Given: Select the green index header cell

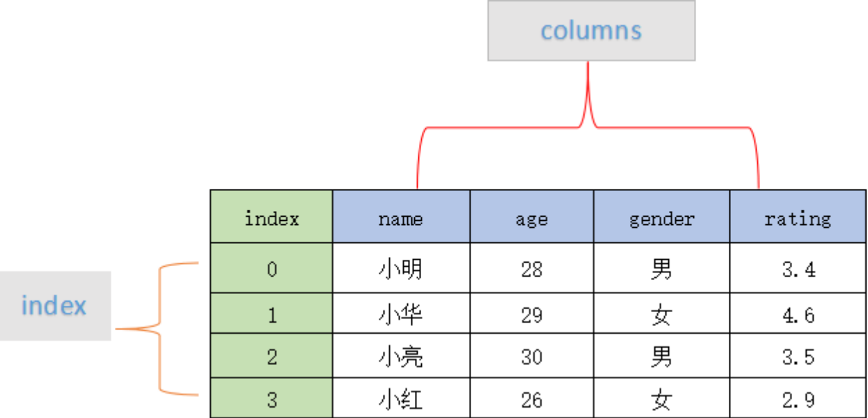Looking at the screenshot, I should [271, 217].
